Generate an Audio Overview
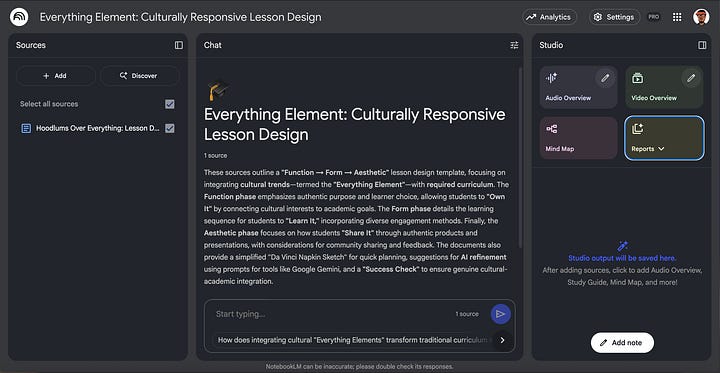The image size is (720, 373). tap(579, 87)
